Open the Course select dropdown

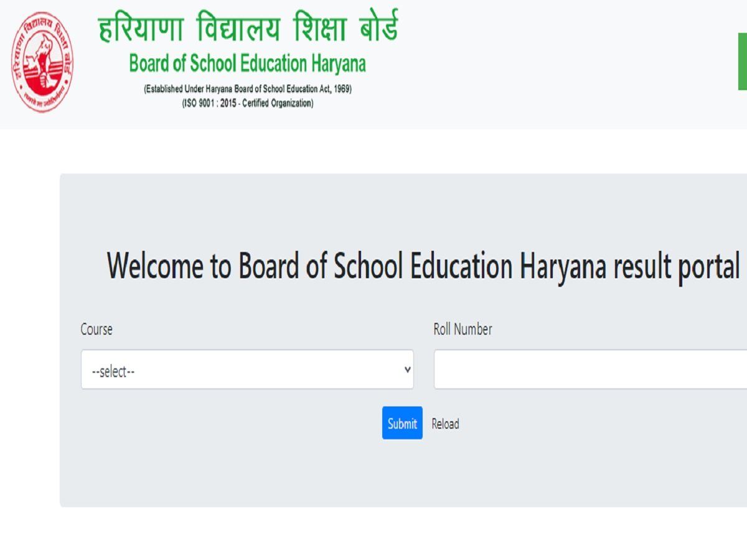(x=247, y=370)
